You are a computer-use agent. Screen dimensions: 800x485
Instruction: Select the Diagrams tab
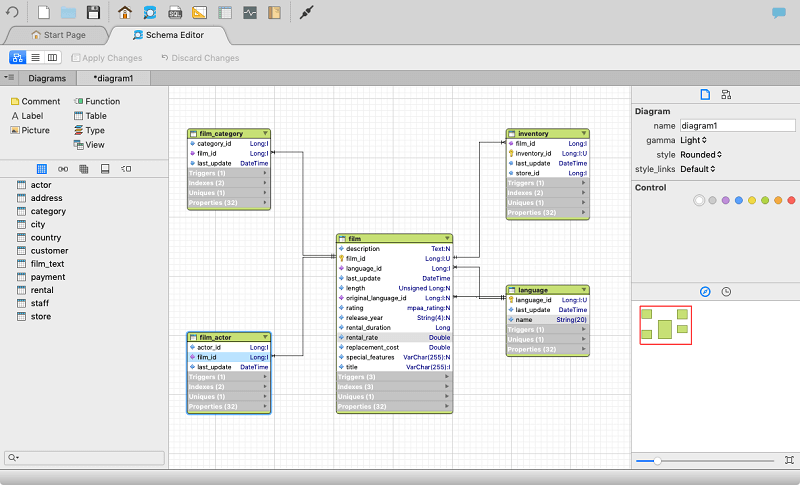tap(47, 78)
